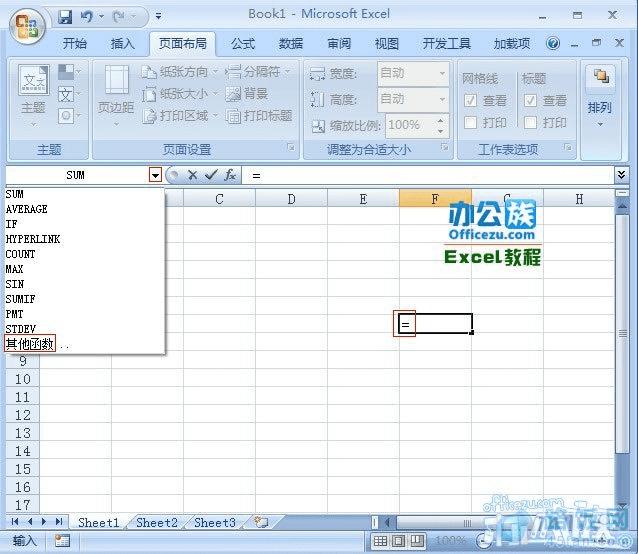This screenshot has height=554, width=638.
Task: Undo the last action
Action: [87, 17]
